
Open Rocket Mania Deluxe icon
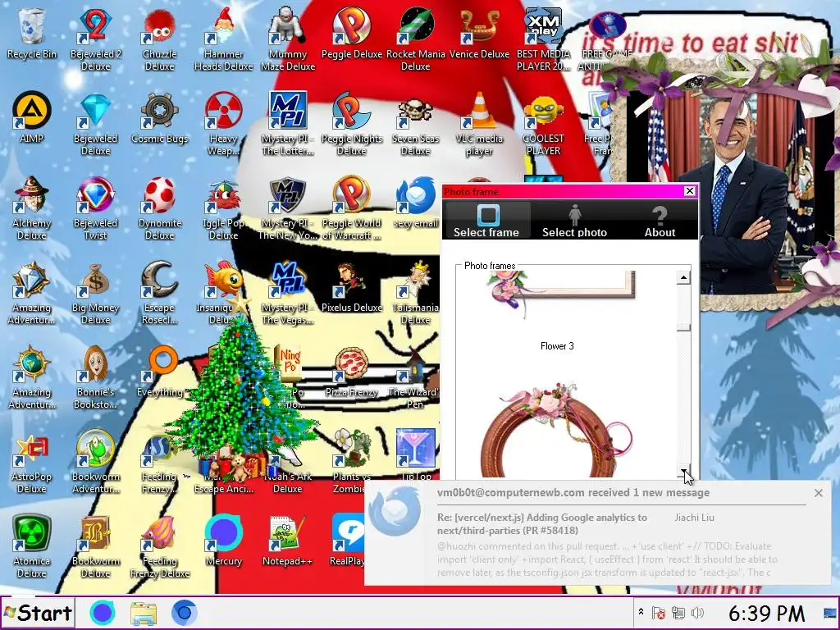(x=416, y=38)
